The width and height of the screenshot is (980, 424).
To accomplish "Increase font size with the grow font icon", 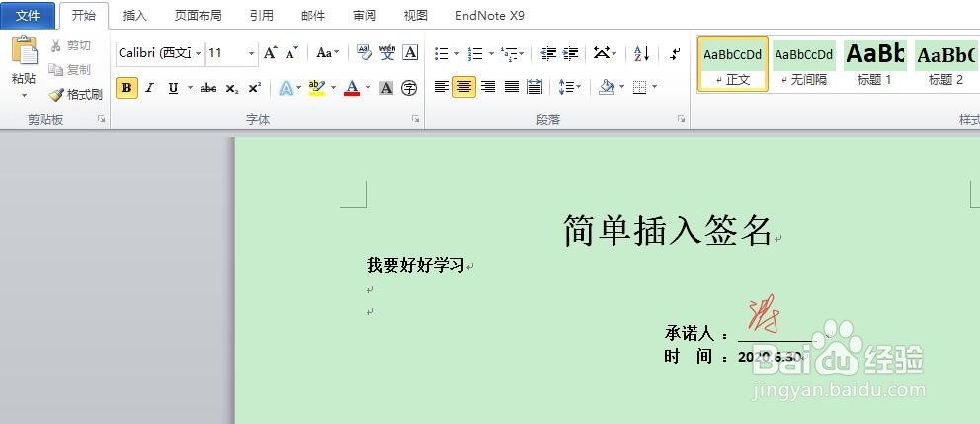I will point(270,53).
